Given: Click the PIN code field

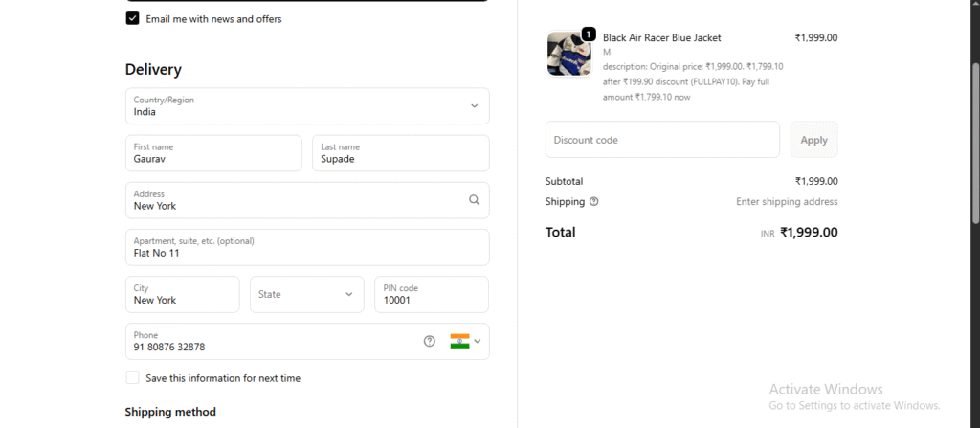Looking at the screenshot, I should pyautogui.click(x=431, y=295).
